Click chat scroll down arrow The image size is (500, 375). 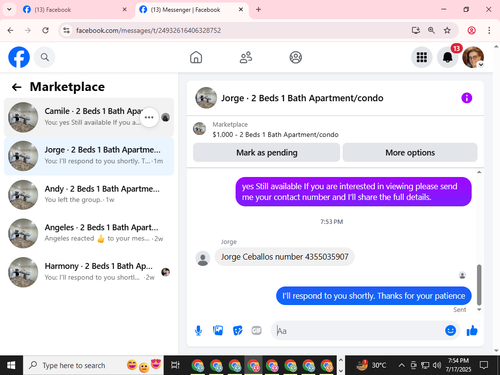(x=479, y=310)
